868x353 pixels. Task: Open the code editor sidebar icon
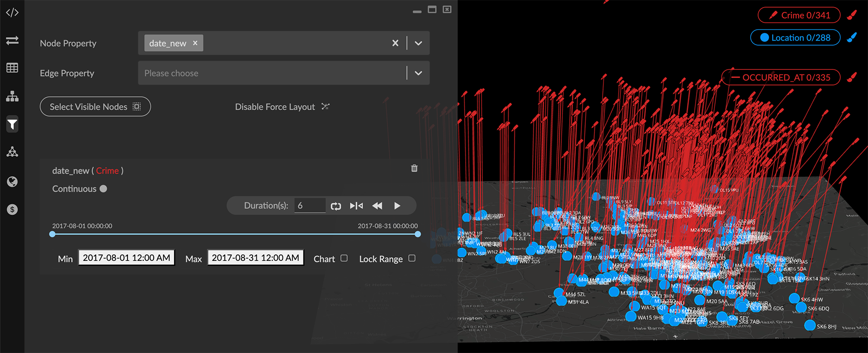coord(12,13)
